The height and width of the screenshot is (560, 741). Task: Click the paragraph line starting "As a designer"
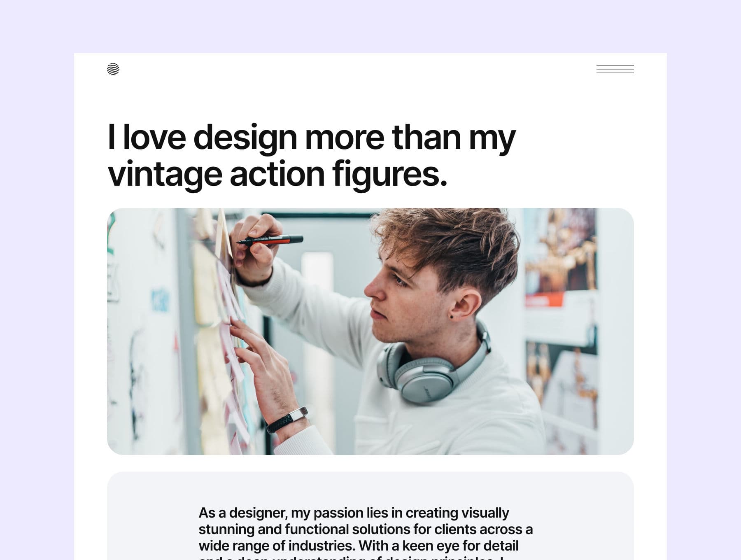click(x=354, y=513)
